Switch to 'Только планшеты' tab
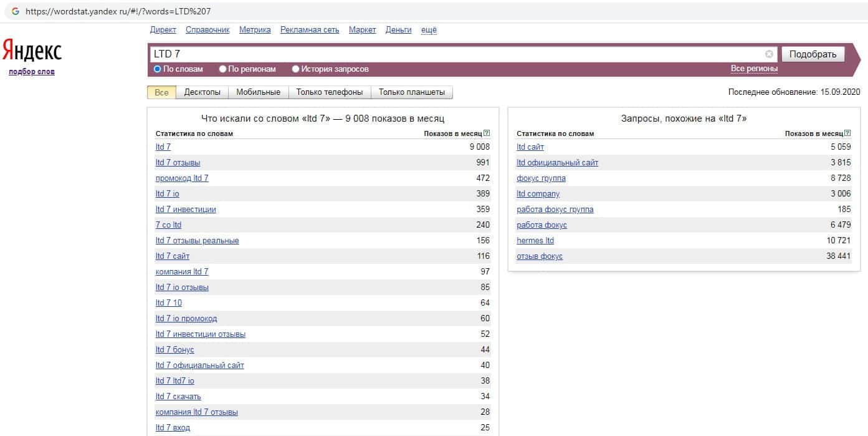Screen dimensions: 868x436 point(411,92)
